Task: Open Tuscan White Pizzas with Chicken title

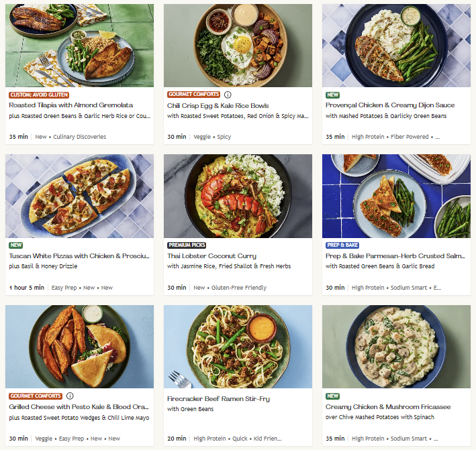Action: (79, 256)
